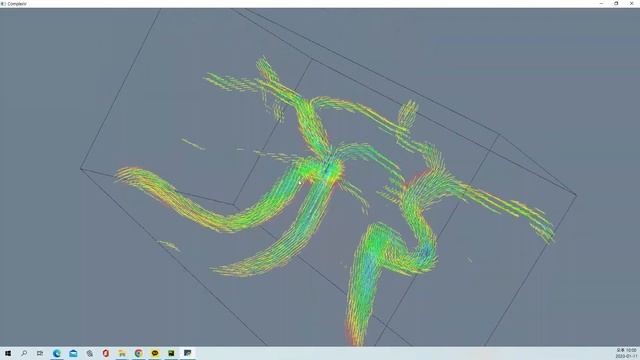Open the gray swirl taskbar app

(89, 353)
